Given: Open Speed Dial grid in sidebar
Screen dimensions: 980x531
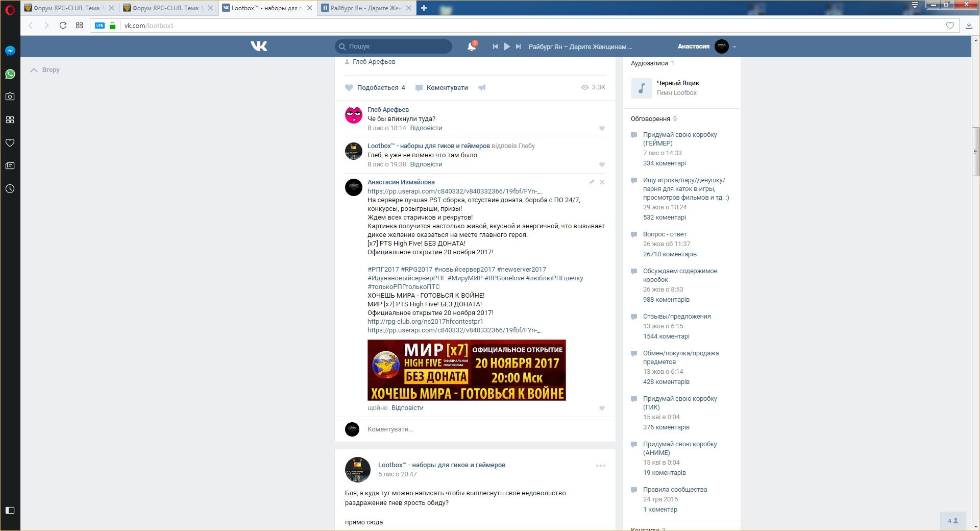Looking at the screenshot, I should (x=10, y=119).
